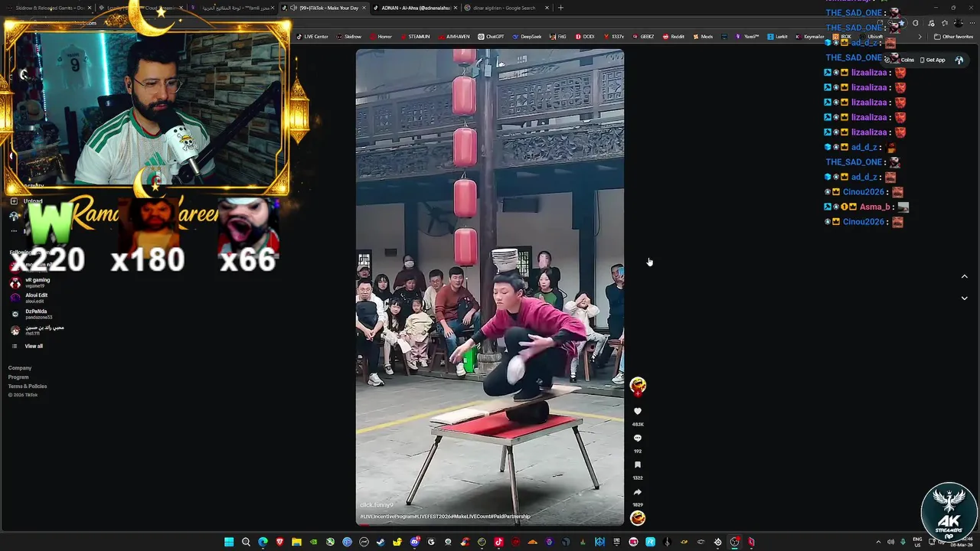Open File Explorer from the taskbar
This screenshot has width=980, height=551.
click(x=296, y=542)
